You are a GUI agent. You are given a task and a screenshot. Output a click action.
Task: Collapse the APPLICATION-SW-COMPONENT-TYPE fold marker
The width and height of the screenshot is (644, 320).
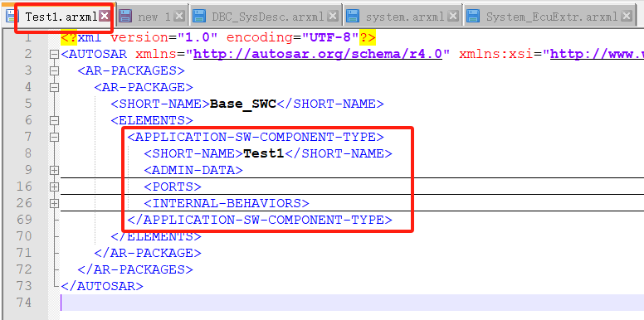coord(54,137)
